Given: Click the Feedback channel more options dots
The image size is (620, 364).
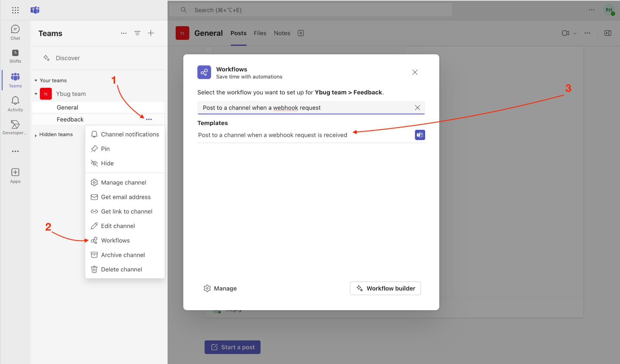Looking at the screenshot, I should tap(149, 119).
